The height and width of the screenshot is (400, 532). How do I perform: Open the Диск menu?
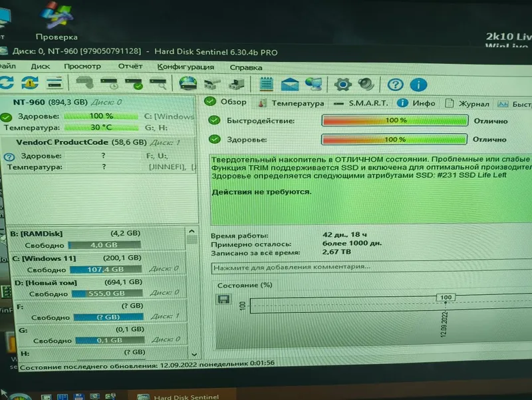pos(41,67)
